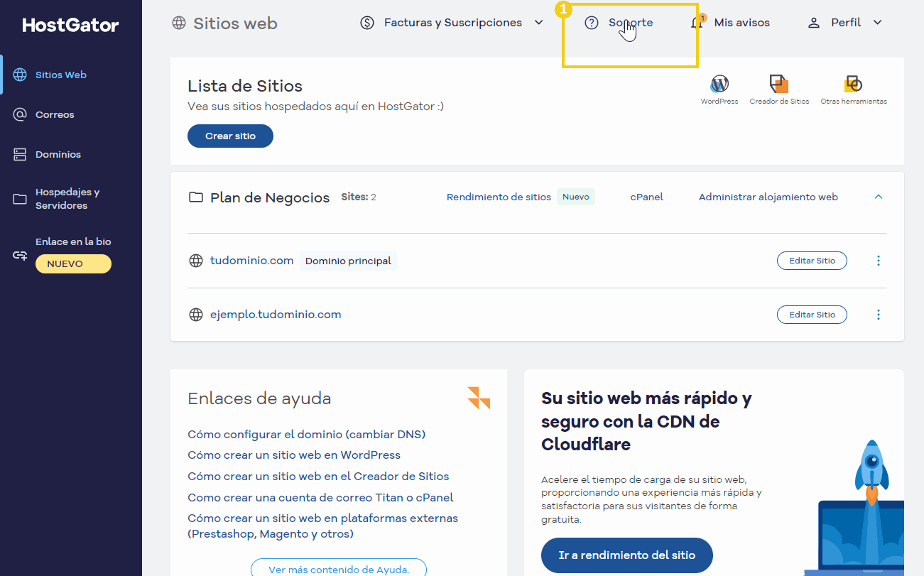The width and height of the screenshot is (924, 576).
Task: Open Mis avisos
Action: click(x=742, y=23)
